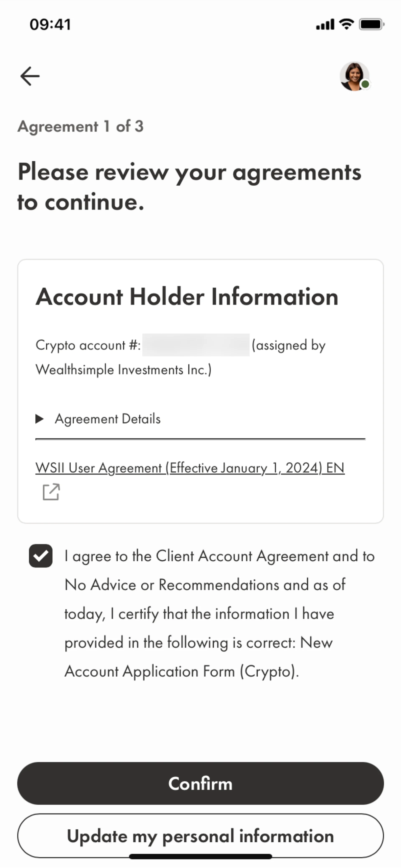Tap the Account Holder Information heading

click(187, 297)
